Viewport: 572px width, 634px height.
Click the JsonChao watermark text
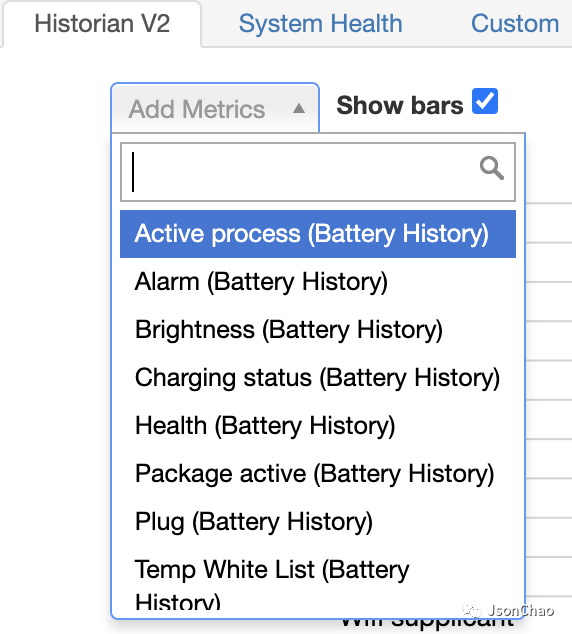pyautogui.click(x=520, y=610)
